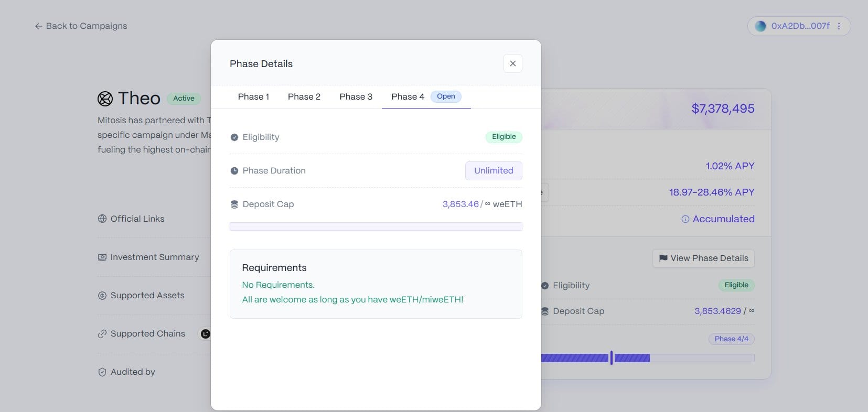
Task: Open the wallet three-dot options menu
Action: click(x=839, y=26)
